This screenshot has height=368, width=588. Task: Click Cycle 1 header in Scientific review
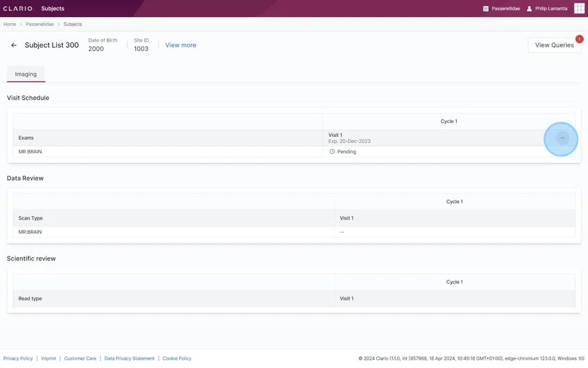455,282
